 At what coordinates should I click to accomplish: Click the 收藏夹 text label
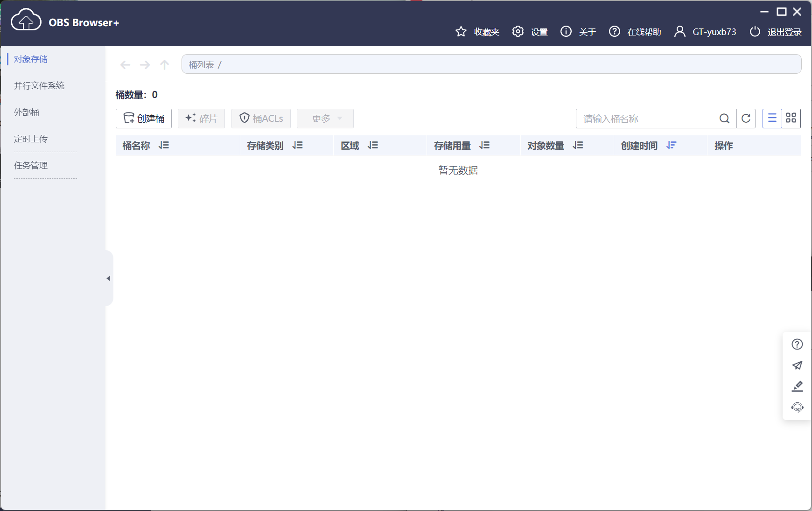click(x=487, y=32)
